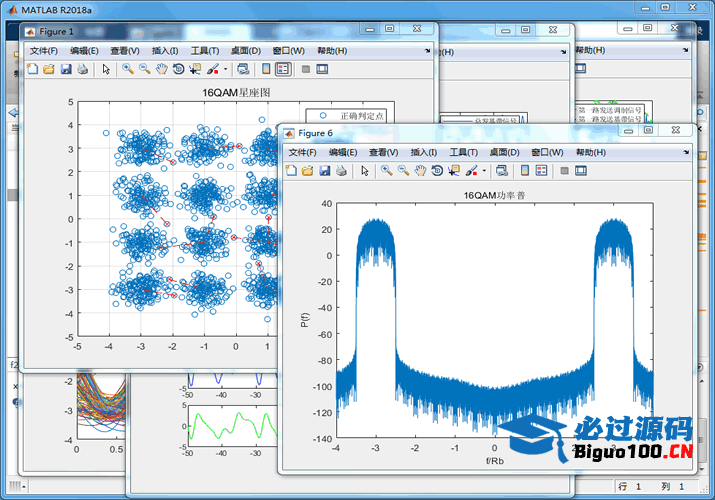Click Hide Plot Tools icon in Figure 1
This screenshot has height=500, width=715.
(306, 69)
